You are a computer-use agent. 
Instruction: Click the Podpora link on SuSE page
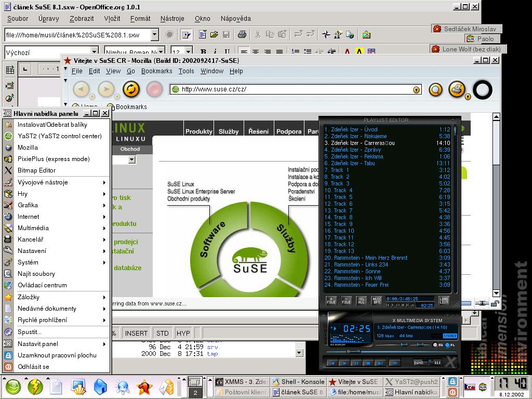(289, 131)
